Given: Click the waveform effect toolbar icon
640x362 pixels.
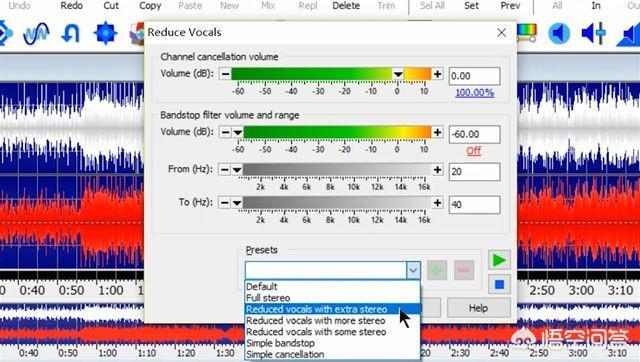Looking at the screenshot, I should tap(36, 33).
